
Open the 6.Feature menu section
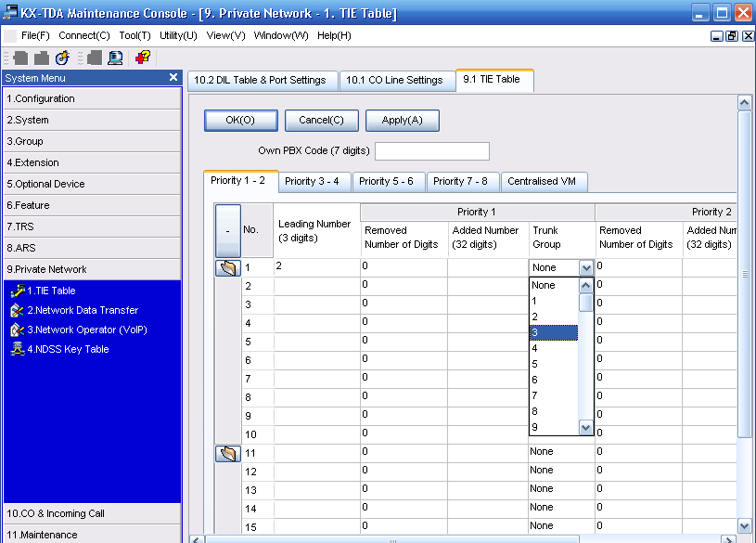click(x=92, y=205)
